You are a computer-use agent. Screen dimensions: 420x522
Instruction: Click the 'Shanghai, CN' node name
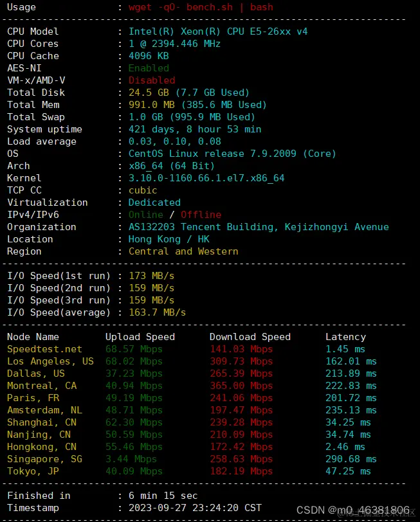pyautogui.click(x=42, y=422)
